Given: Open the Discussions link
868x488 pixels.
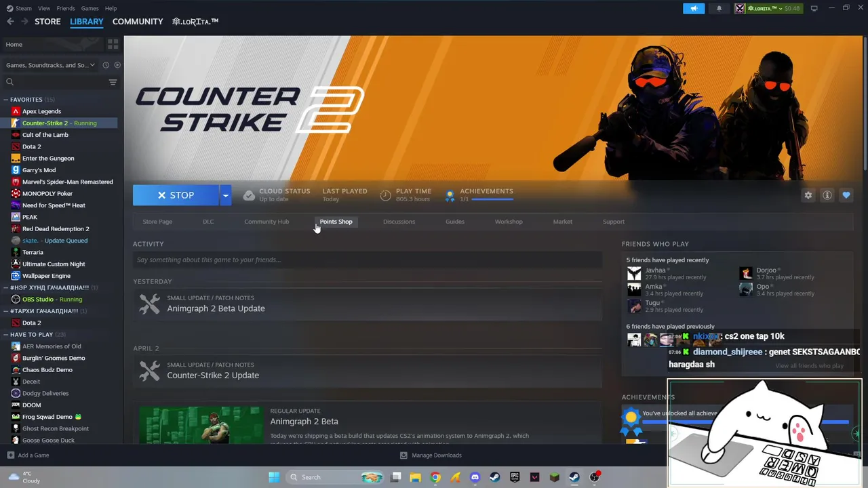Looking at the screenshot, I should pyautogui.click(x=399, y=222).
